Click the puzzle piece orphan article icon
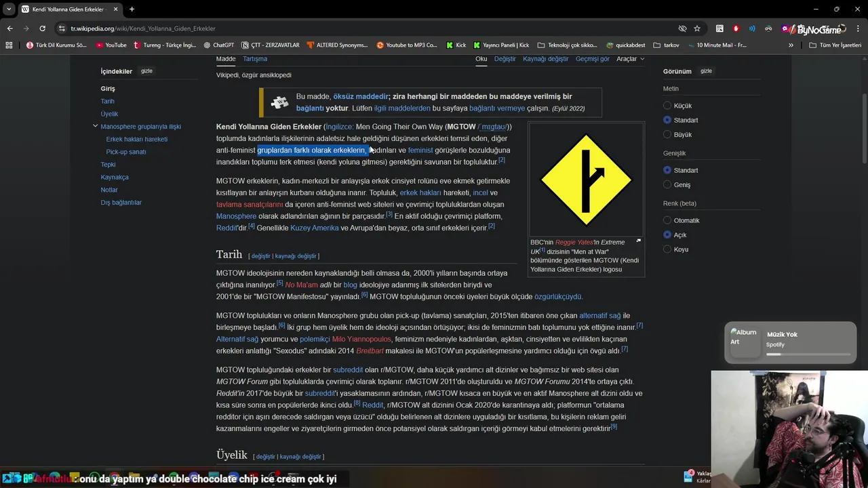 [x=279, y=102]
